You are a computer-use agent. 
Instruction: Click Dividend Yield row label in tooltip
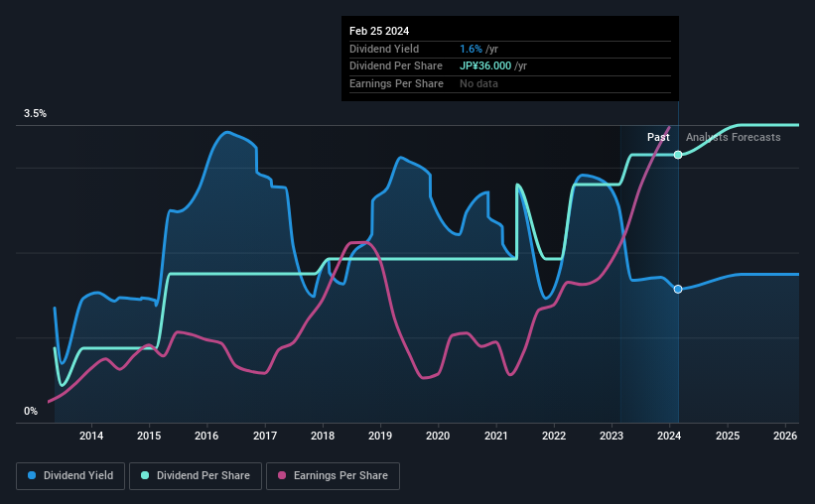384,49
